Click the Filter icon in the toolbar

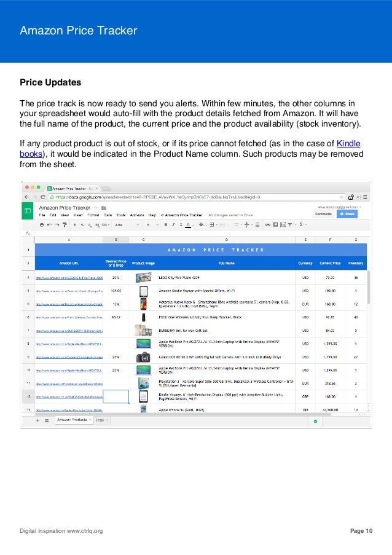(x=291, y=225)
